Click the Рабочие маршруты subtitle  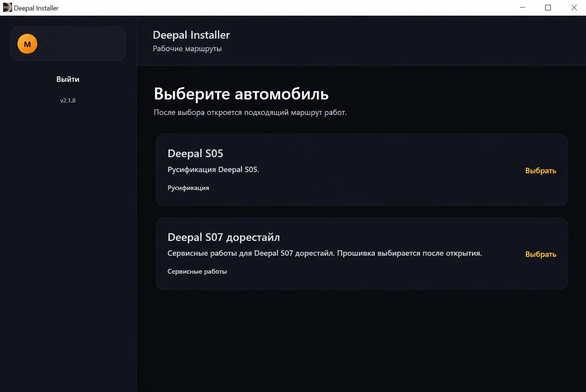(187, 49)
